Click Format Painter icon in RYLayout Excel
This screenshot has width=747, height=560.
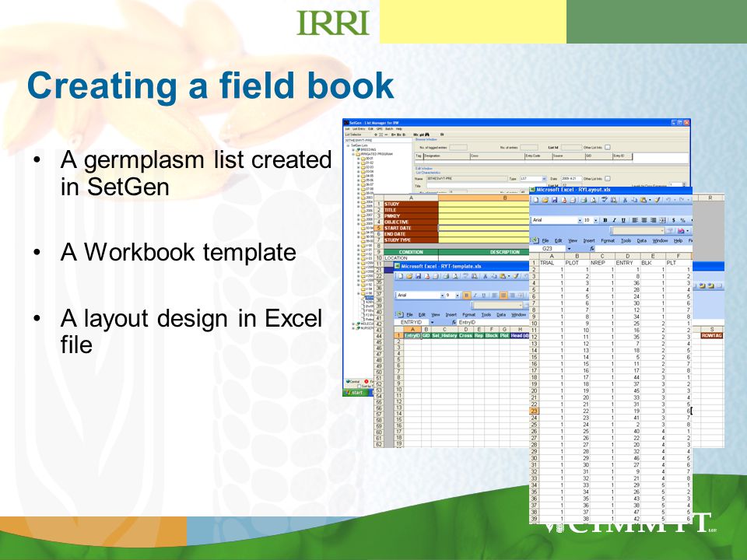[x=657, y=200]
